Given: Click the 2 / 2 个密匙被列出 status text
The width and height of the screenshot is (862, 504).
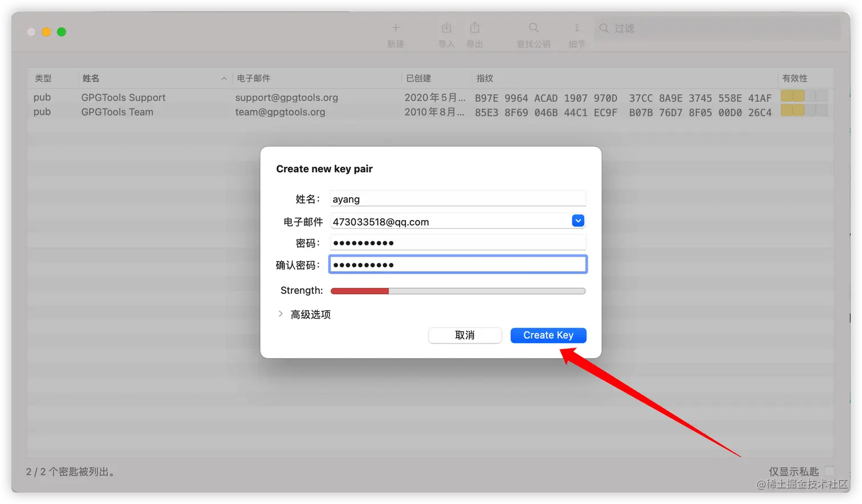Looking at the screenshot, I should 71,472.
